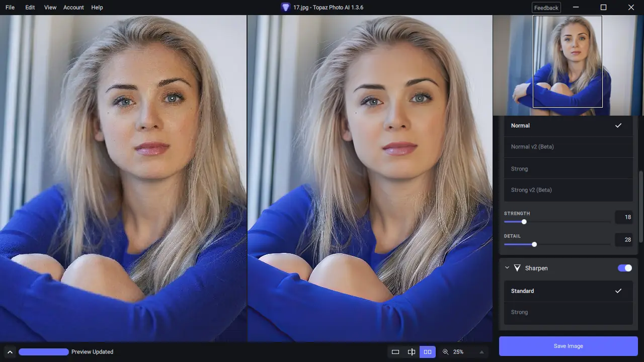Open the zoom level dropdown arrow
Screen dimensions: 644x362
(x=481, y=352)
